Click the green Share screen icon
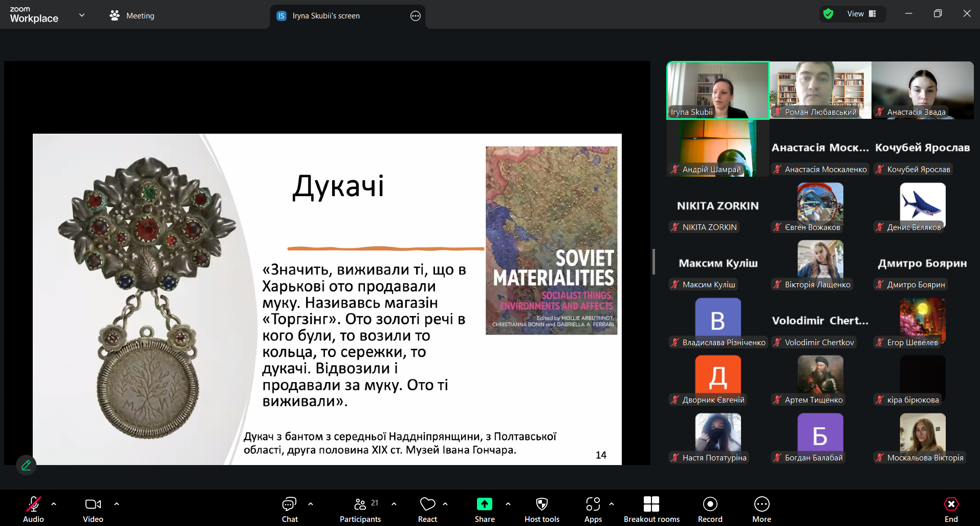The image size is (980, 526). point(484,504)
